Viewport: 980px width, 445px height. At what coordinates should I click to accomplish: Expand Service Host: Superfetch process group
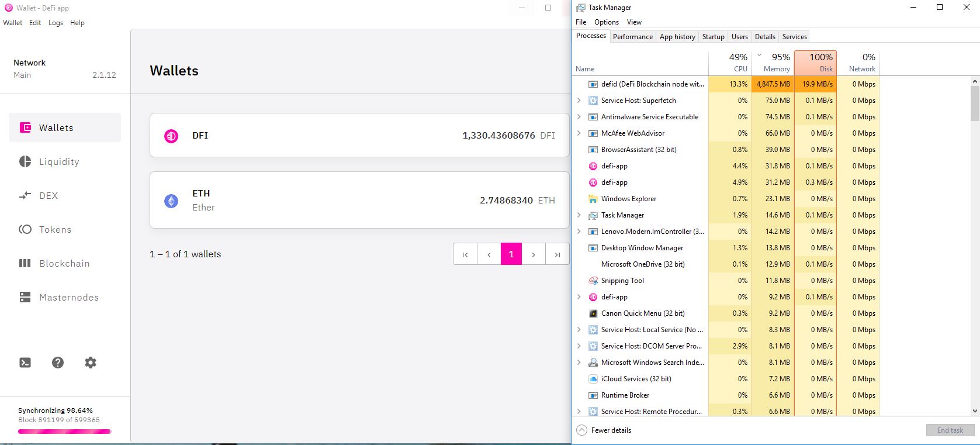coord(579,101)
